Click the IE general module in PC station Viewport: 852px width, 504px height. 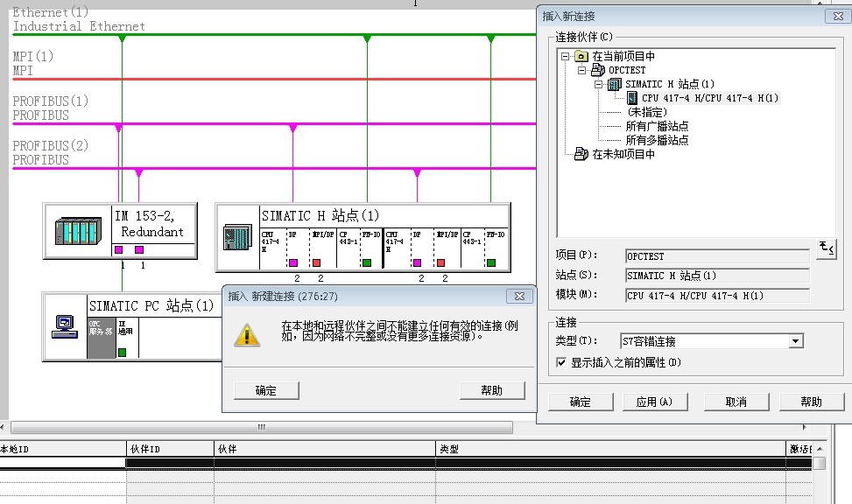click(x=127, y=338)
